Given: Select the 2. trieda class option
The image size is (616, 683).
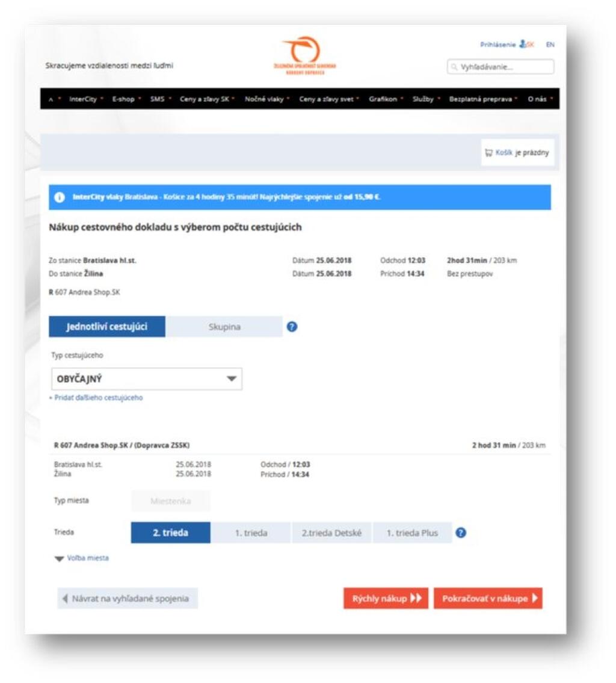Looking at the screenshot, I should (x=171, y=533).
